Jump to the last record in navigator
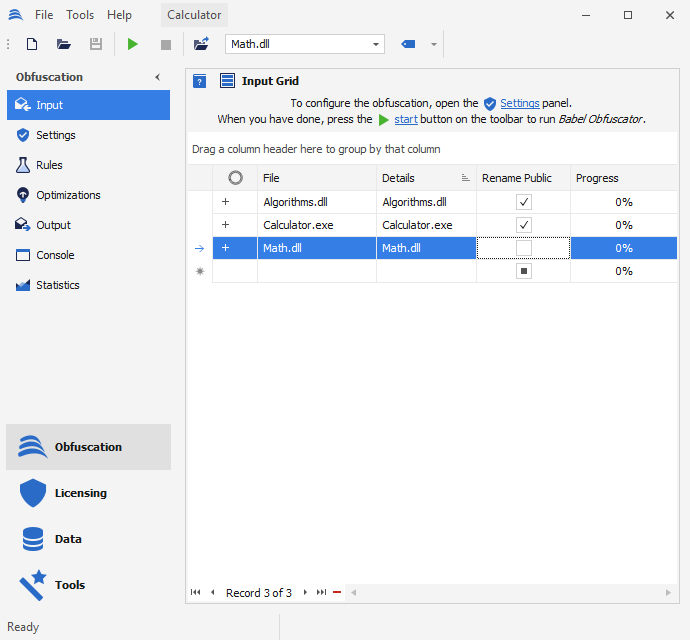 pos(321,593)
